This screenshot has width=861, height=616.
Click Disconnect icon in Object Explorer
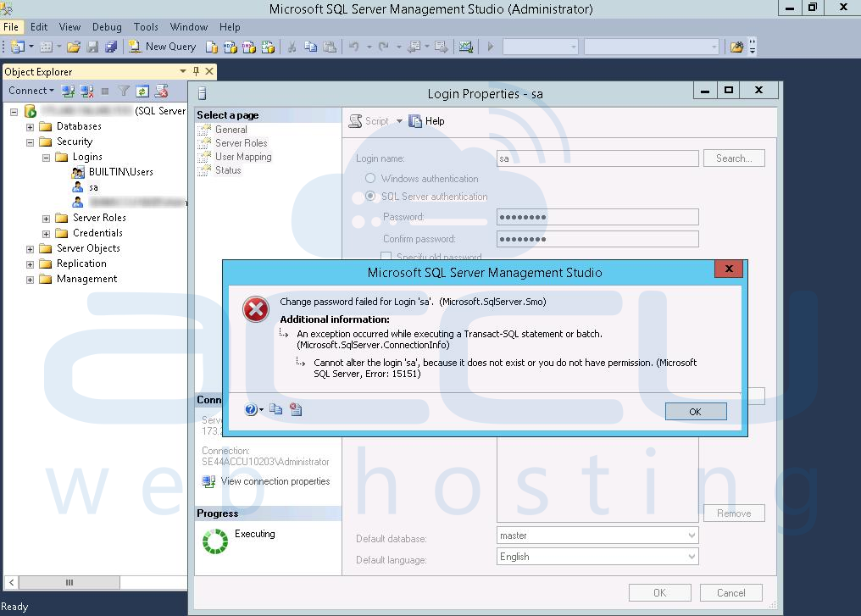pos(86,92)
